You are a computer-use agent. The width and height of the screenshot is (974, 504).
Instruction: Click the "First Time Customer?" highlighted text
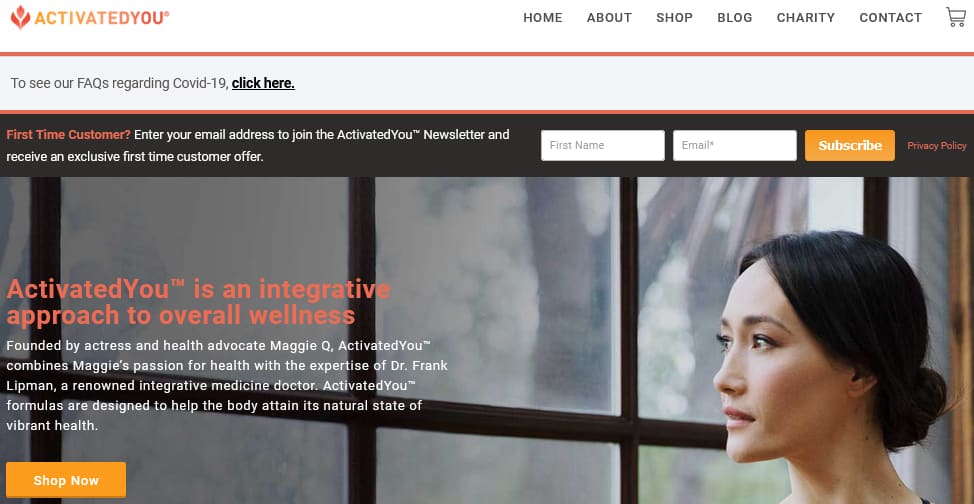(69, 135)
